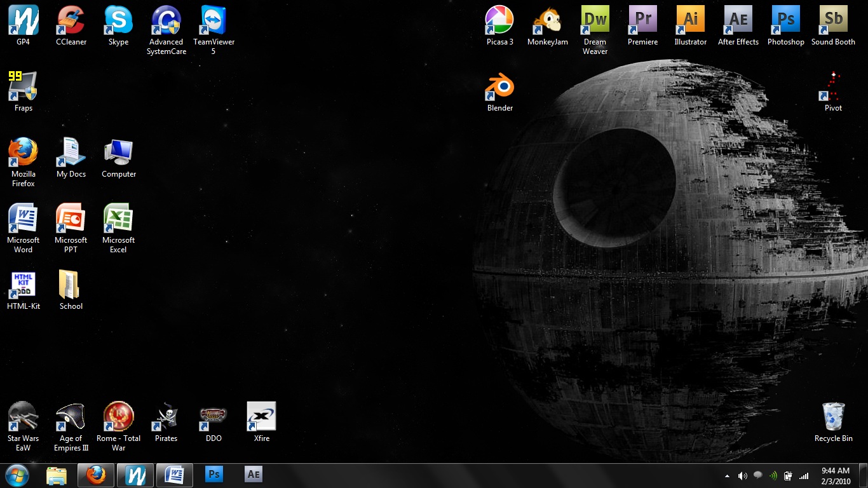Click the speech bubble tray icon
Image resolution: width=868 pixels, height=488 pixels.
point(757,475)
